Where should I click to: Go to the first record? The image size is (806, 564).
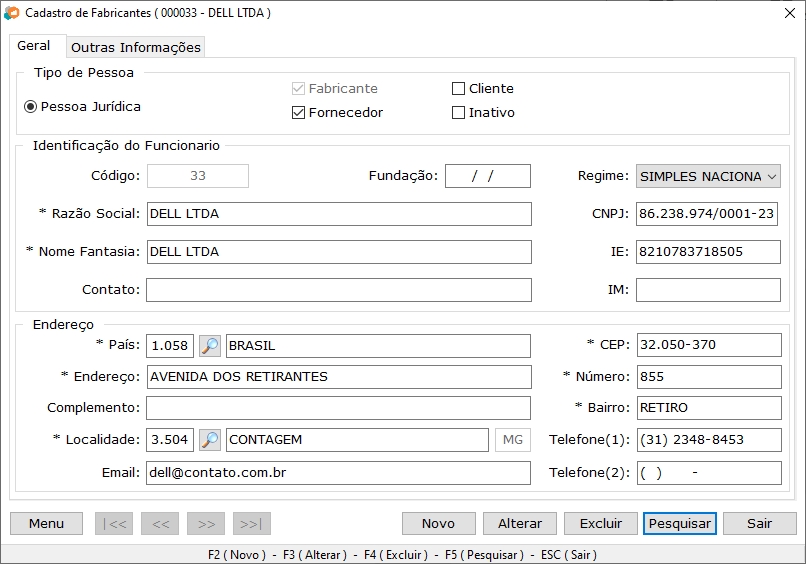(x=113, y=524)
